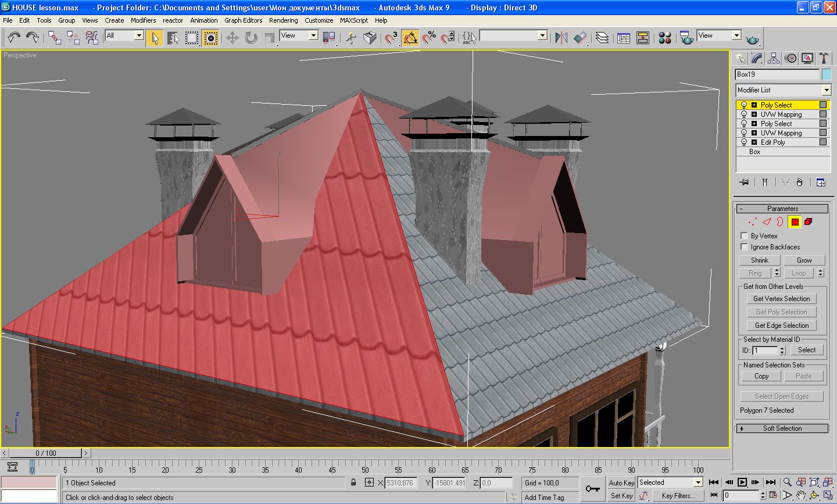Click the Undo arrow in main toolbar
Viewport: 837px width, 504px height.
point(14,38)
